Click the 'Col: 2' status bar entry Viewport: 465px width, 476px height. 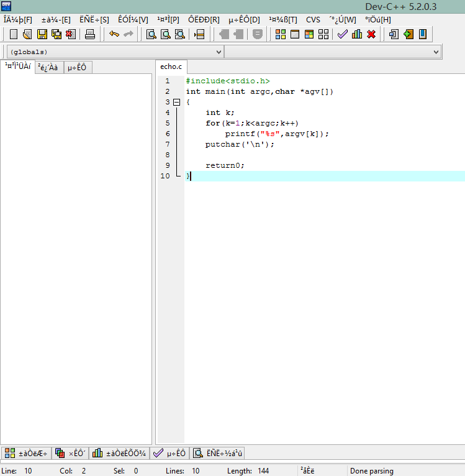73,471
